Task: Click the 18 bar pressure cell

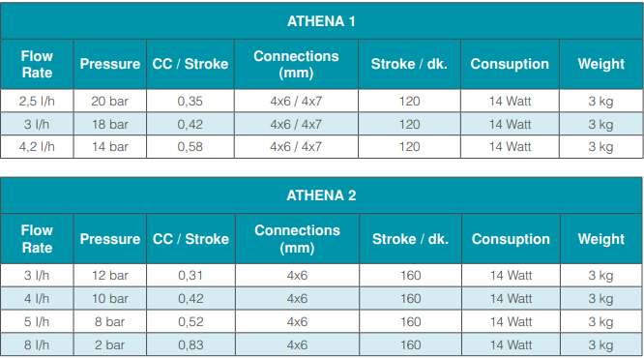Action: tap(109, 124)
